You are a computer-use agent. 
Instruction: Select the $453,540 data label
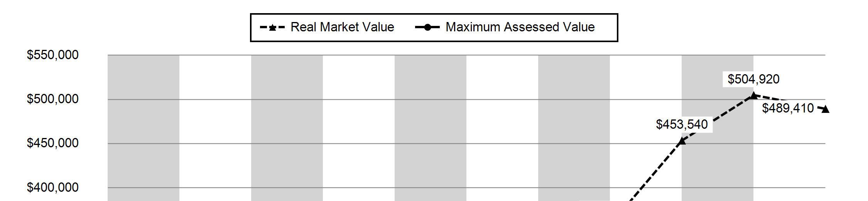(x=682, y=124)
